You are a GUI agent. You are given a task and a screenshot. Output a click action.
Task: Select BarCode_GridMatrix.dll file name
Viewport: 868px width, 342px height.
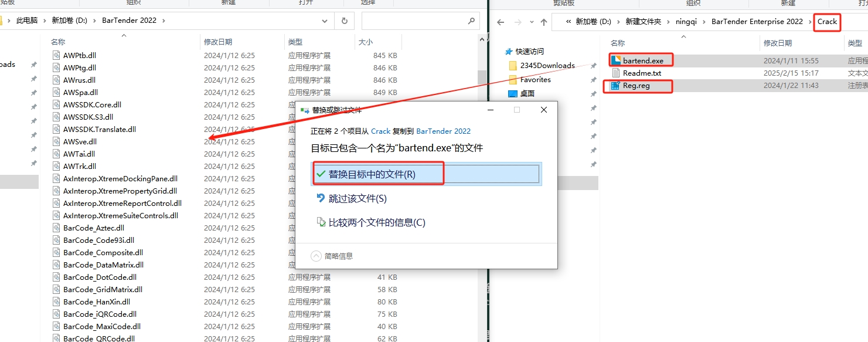tap(103, 289)
